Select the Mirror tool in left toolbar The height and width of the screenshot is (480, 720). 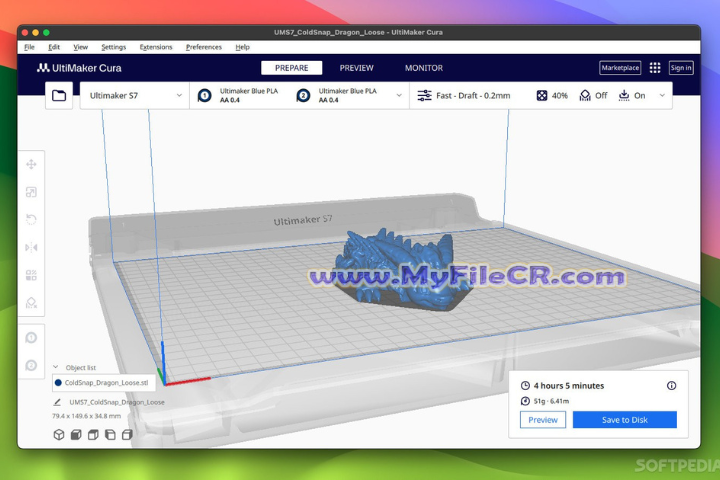tap(31, 248)
